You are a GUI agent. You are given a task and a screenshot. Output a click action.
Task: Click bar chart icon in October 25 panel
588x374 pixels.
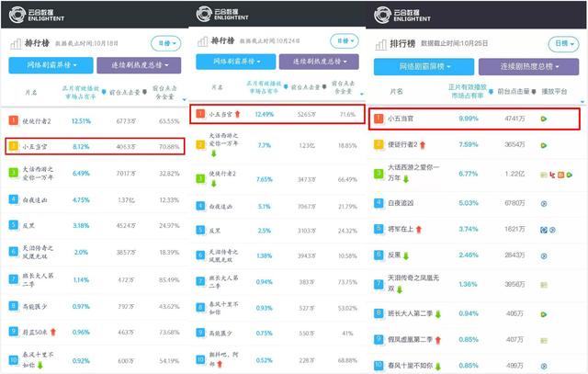tap(380, 45)
